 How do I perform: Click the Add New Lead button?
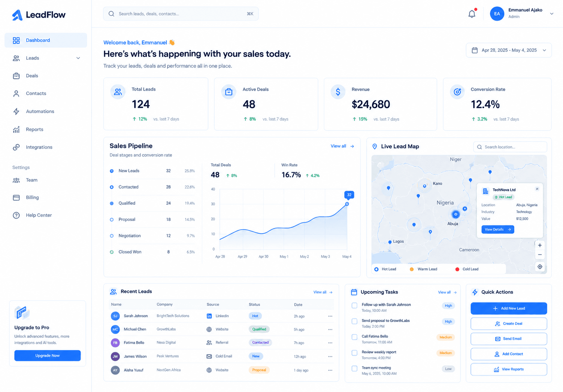[x=509, y=309]
